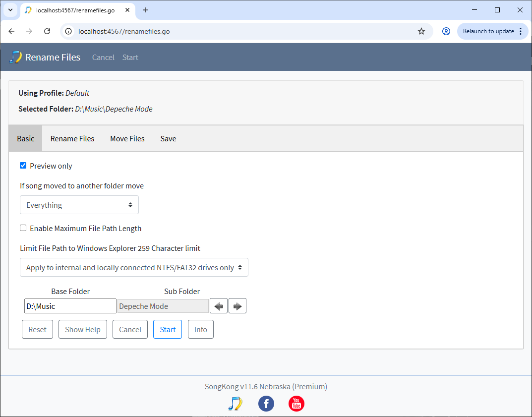Switch to the Move Files tab
This screenshot has height=417, width=532.
127,139
